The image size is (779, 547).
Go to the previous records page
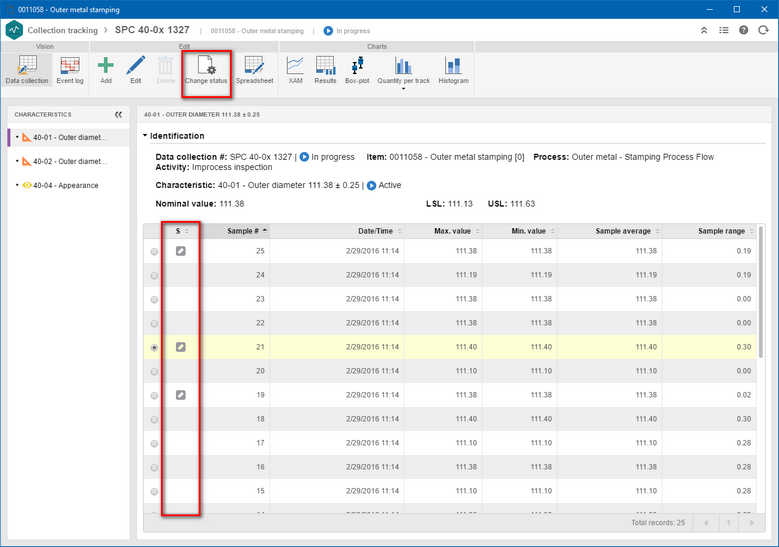point(705,523)
